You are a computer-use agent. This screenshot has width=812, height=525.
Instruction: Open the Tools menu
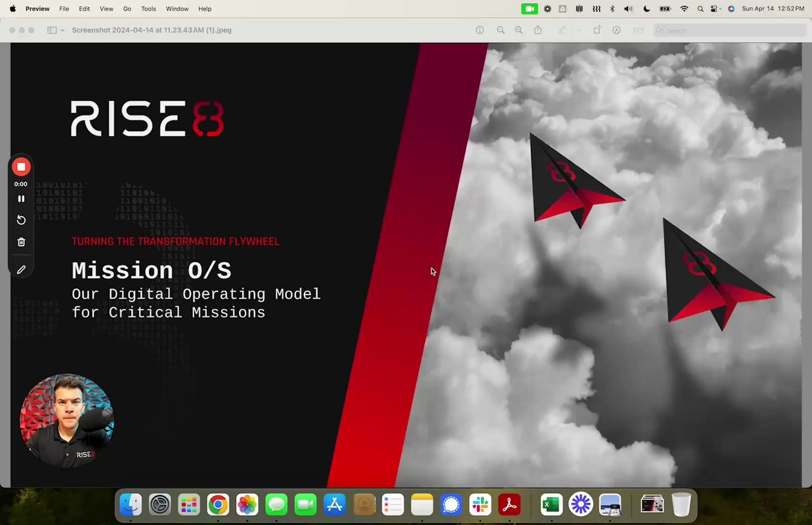click(x=148, y=9)
